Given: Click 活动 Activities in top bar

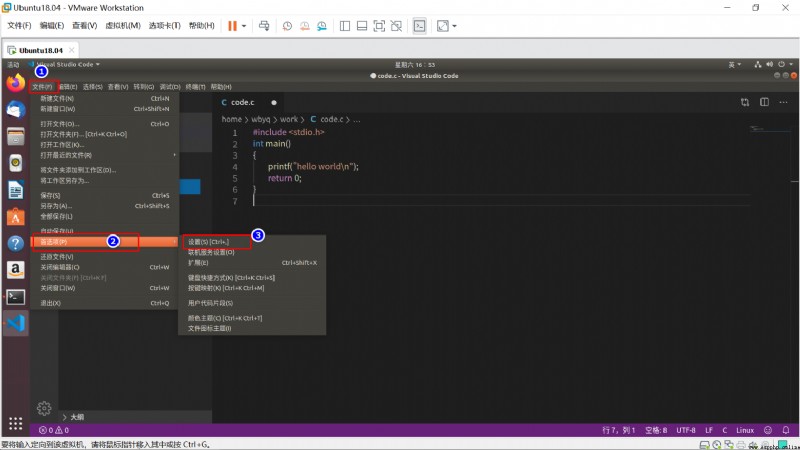Looking at the screenshot, I should pos(13,64).
